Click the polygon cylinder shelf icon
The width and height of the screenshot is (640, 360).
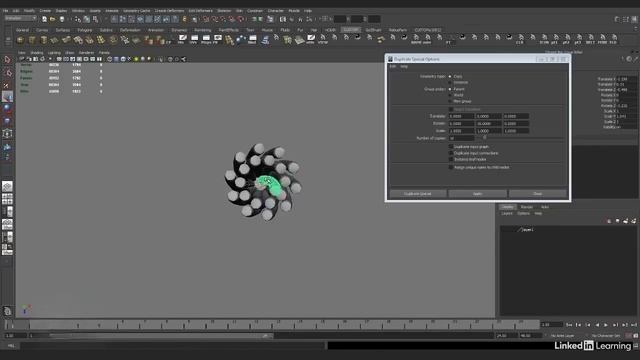tap(43, 40)
